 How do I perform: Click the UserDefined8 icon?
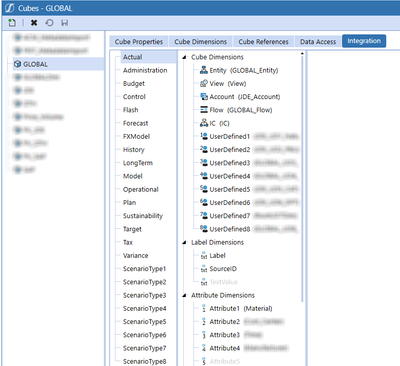(204, 229)
